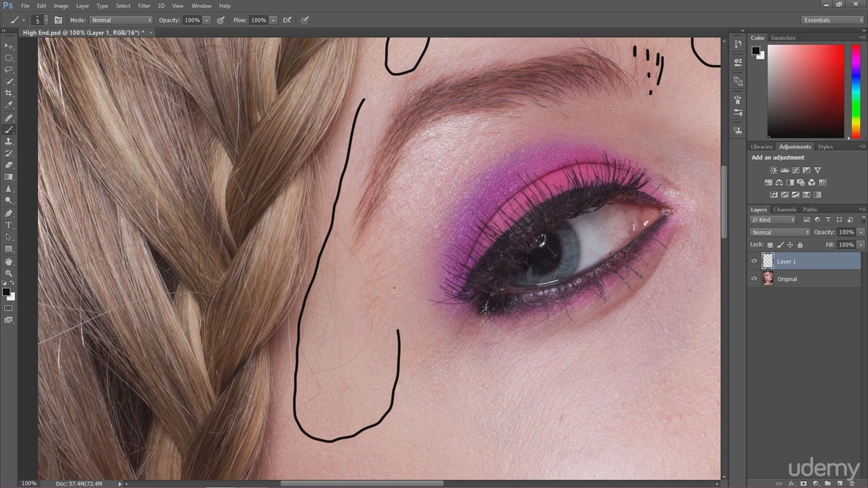Select the Path Selection tool
Viewport: 868px width, 488px height.
coord(9,237)
